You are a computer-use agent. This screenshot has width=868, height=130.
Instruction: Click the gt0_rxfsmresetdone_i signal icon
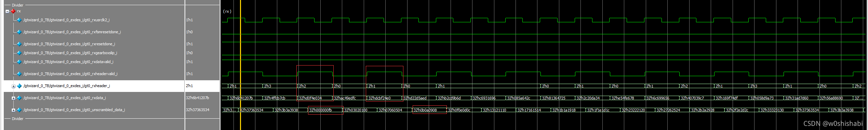(19, 32)
